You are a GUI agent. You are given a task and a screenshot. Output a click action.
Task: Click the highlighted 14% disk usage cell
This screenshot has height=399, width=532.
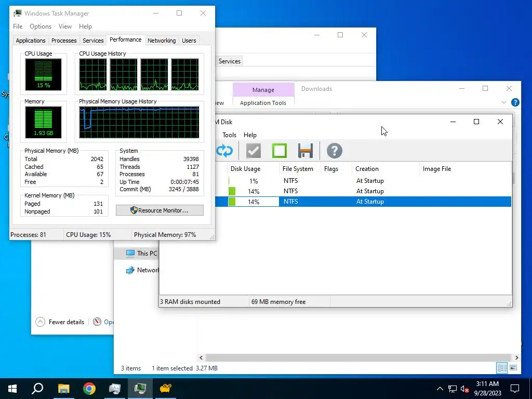click(254, 202)
